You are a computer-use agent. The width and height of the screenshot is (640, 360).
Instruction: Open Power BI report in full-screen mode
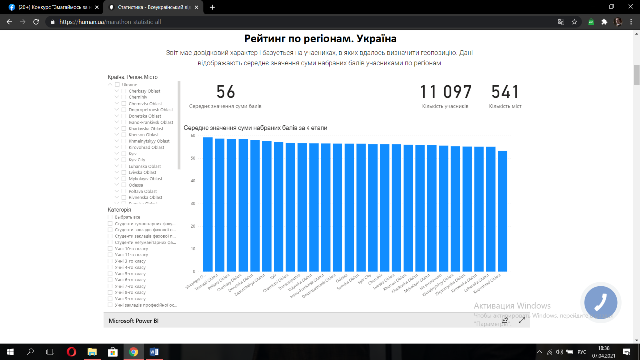(522, 320)
